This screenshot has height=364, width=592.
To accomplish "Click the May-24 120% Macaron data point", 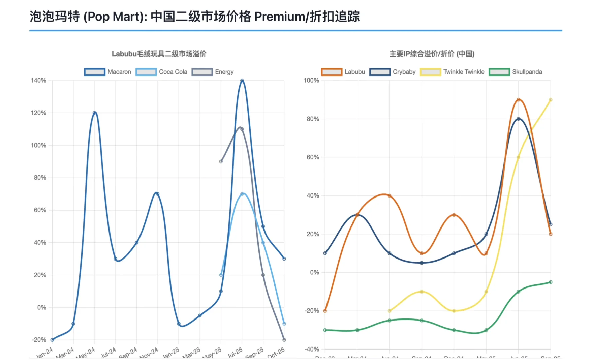I will pyautogui.click(x=94, y=113).
